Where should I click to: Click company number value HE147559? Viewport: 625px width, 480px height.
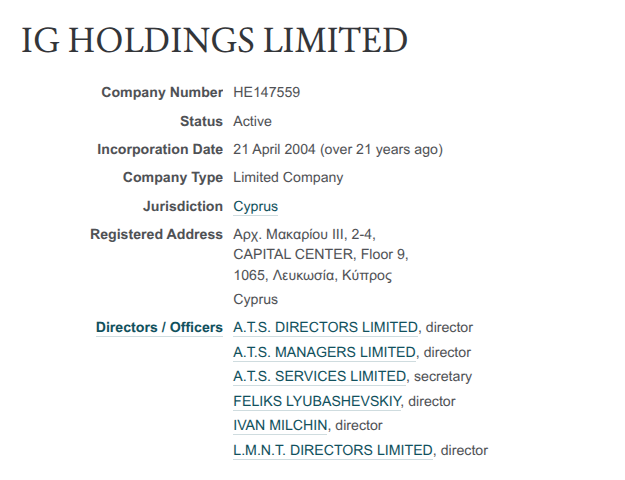click(x=266, y=93)
